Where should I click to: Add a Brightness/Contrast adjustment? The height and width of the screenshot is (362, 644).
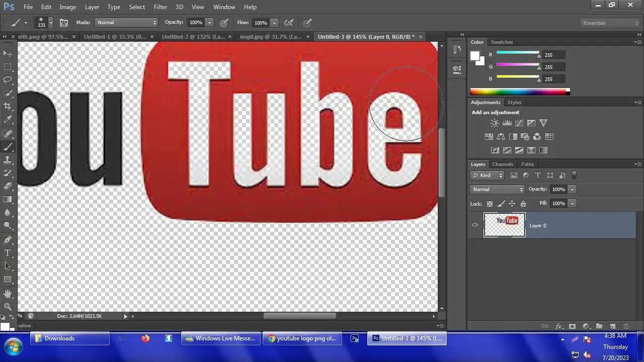point(495,123)
